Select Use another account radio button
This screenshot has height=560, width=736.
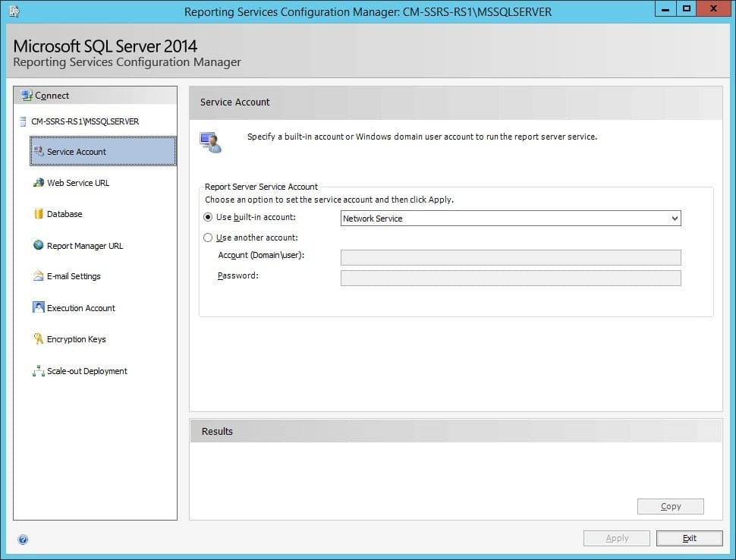pos(208,238)
